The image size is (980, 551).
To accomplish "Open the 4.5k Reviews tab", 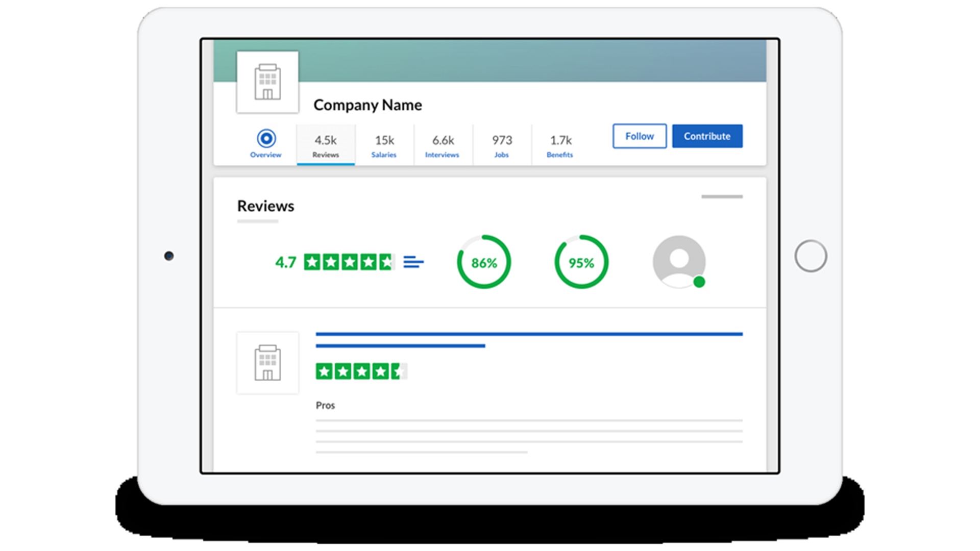I will coord(326,145).
